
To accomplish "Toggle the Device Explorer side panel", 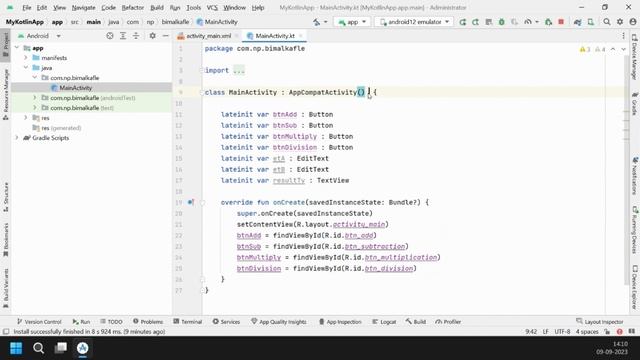I will pyautogui.click(x=634, y=287).
